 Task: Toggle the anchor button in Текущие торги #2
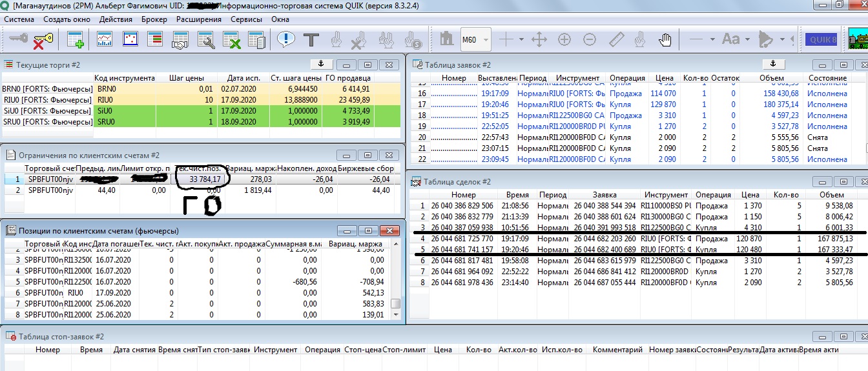pyautogui.click(x=321, y=65)
